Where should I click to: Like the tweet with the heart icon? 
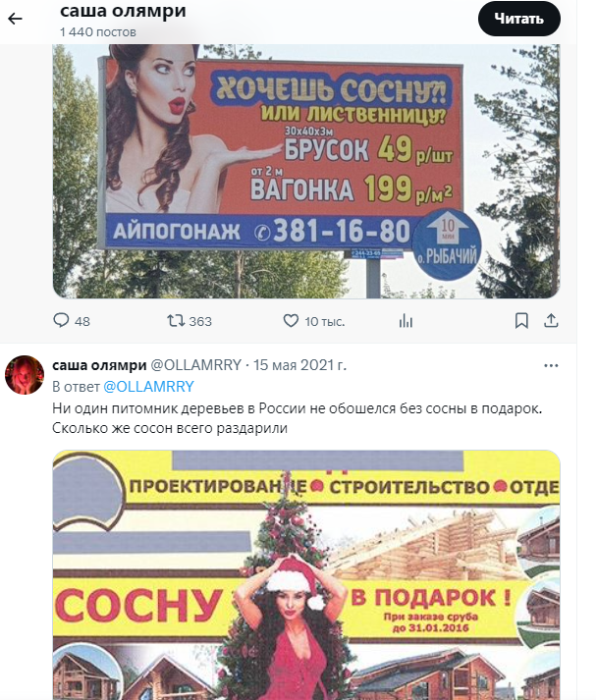coord(291,320)
